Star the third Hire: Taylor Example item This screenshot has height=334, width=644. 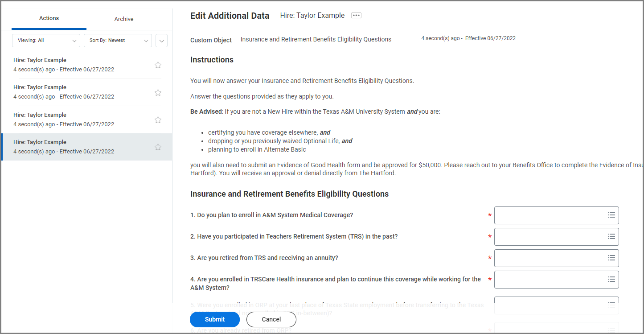[158, 120]
